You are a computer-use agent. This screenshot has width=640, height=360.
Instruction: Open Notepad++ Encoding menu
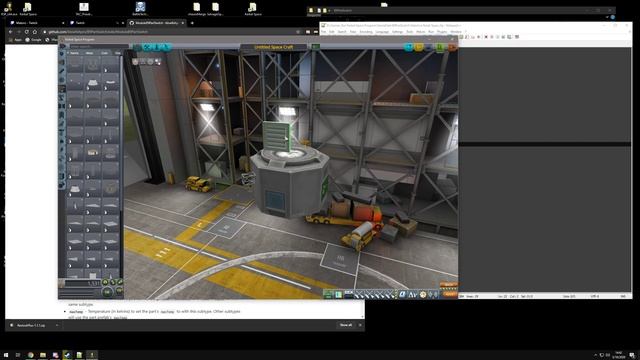point(366,32)
